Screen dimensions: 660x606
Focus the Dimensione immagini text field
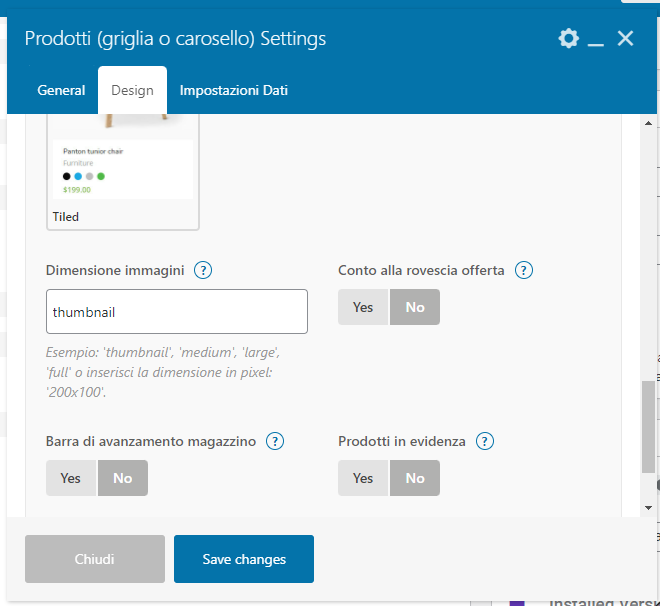click(177, 312)
